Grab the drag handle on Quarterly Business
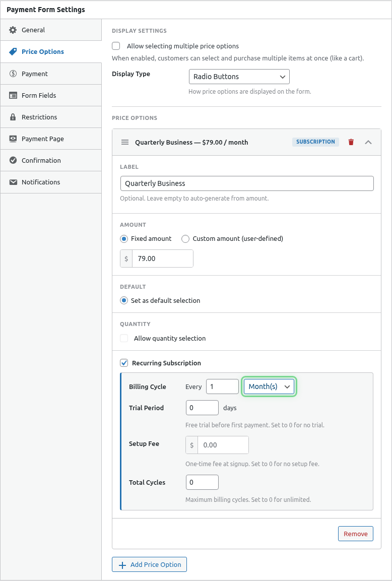 click(x=125, y=142)
